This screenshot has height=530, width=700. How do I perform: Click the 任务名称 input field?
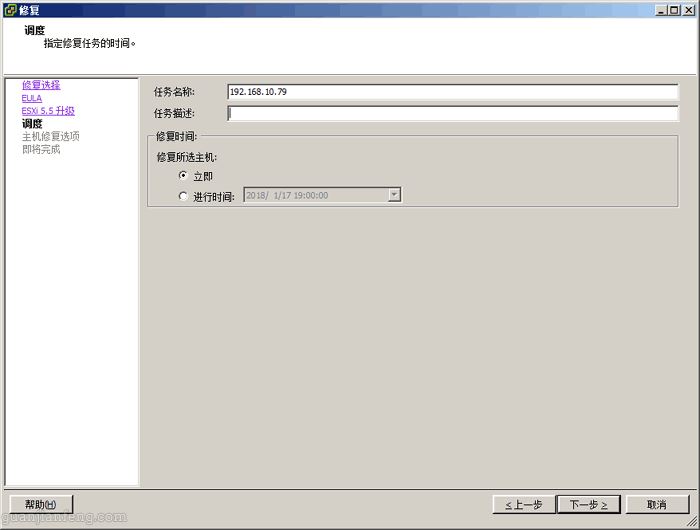coord(453,92)
